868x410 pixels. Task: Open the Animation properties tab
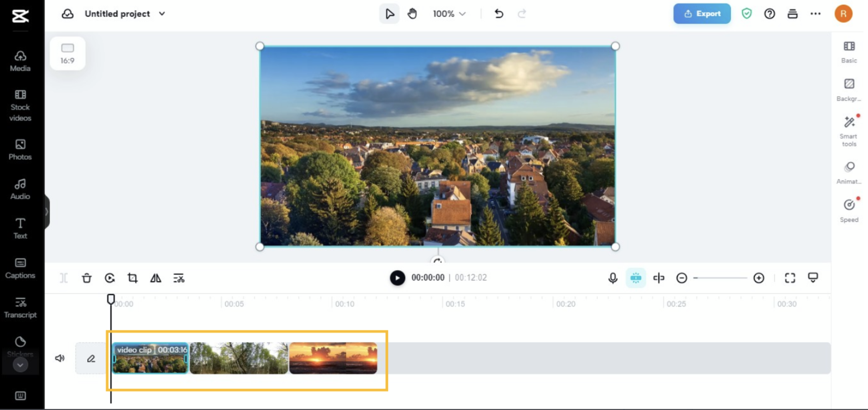tap(849, 173)
